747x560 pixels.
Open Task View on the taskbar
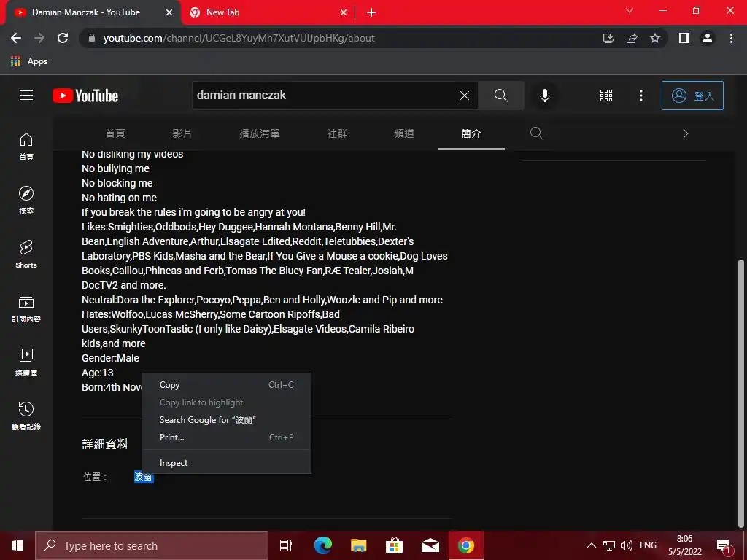tap(286, 545)
